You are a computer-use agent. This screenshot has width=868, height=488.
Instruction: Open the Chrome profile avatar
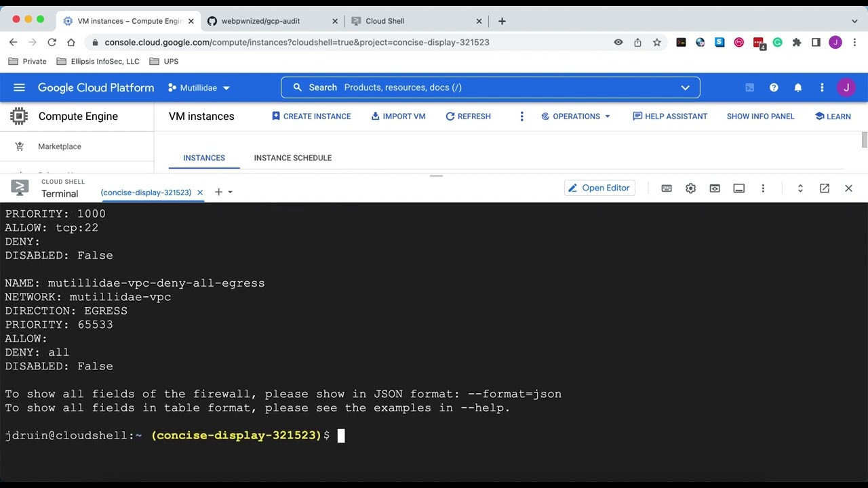tap(835, 42)
